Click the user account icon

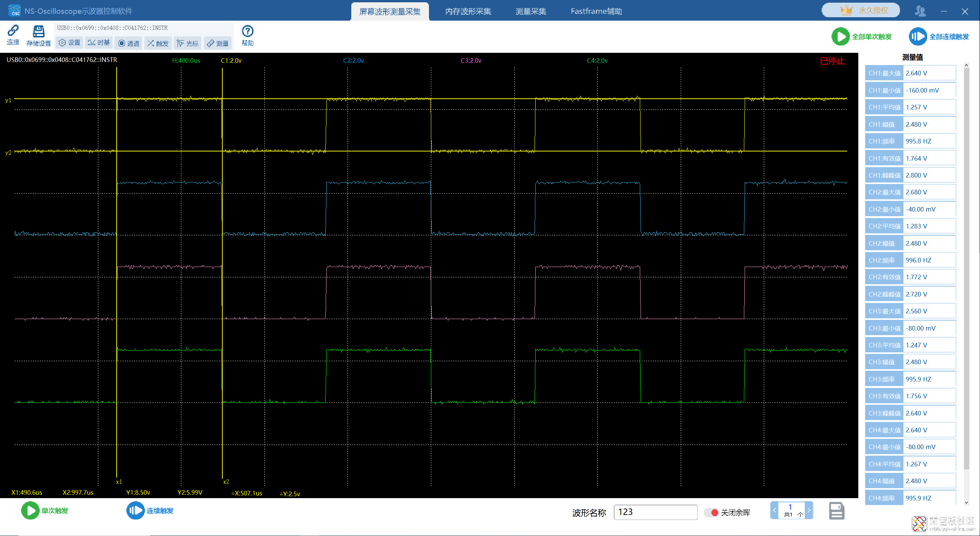click(920, 11)
